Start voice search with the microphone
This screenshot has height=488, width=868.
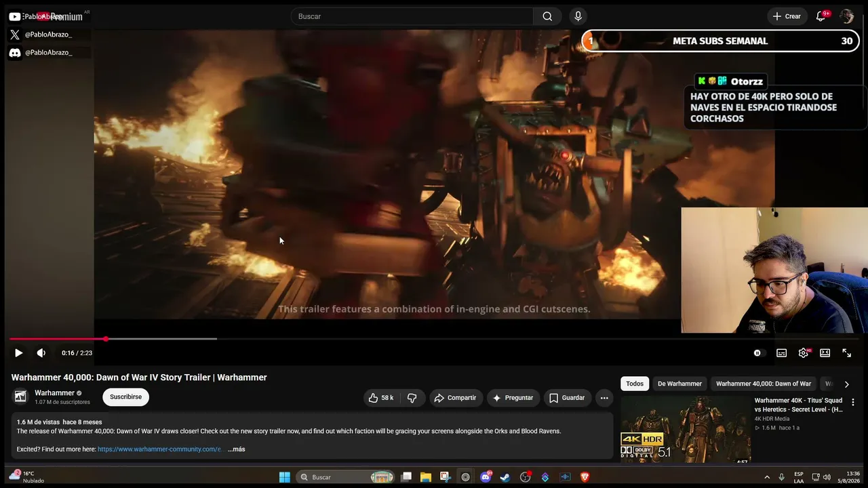578,16
